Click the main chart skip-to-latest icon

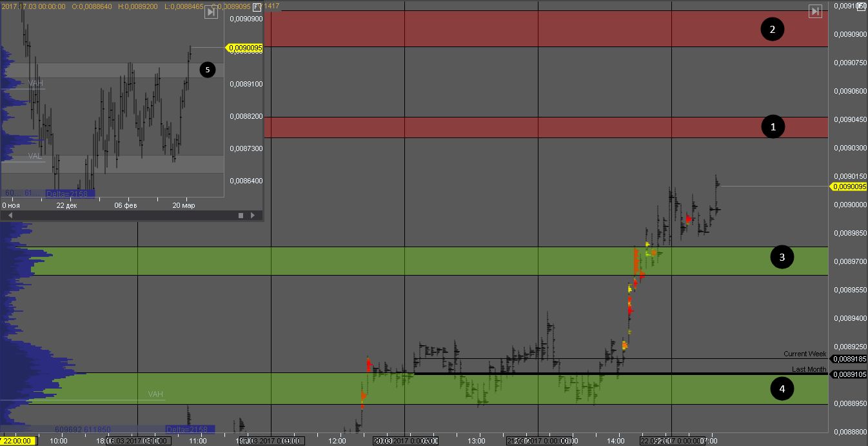(x=815, y=11)
